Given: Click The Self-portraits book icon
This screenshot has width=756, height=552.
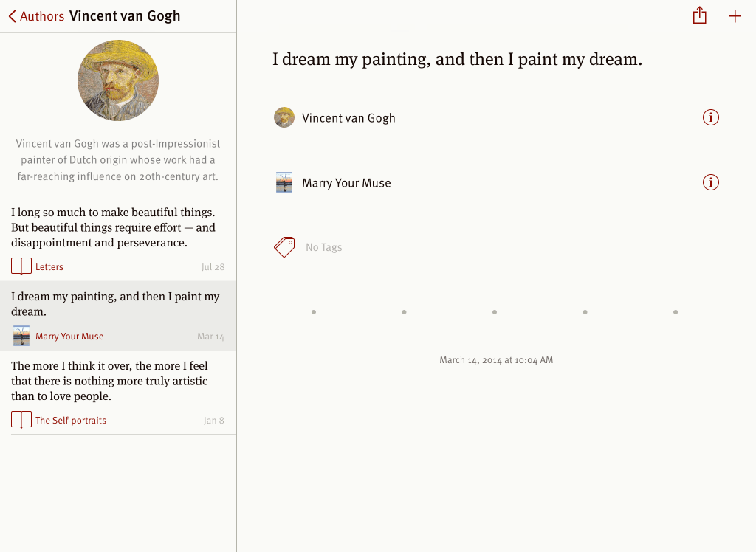Looking at the screenshot, I should (21, 420).
